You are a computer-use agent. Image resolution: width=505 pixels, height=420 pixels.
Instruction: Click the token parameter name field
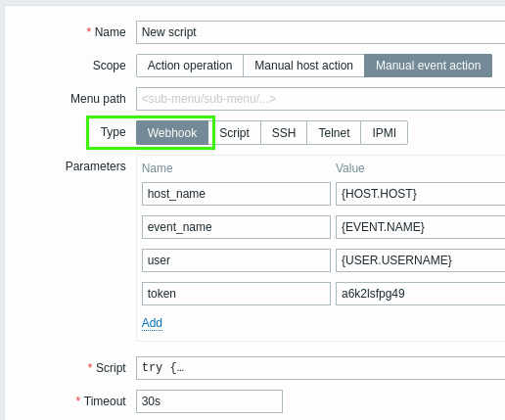click(x=236, y=294)
